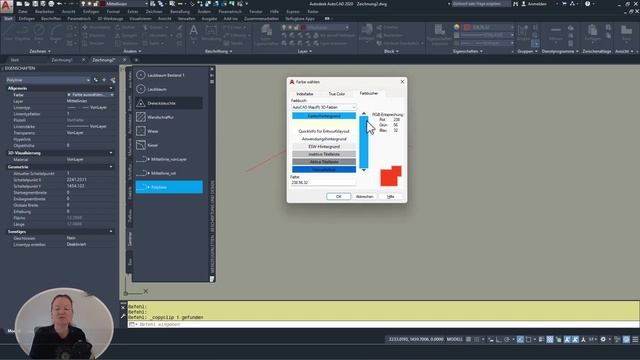Toggle transparency display in status bar
640x360 pixels.
point(550,339)
